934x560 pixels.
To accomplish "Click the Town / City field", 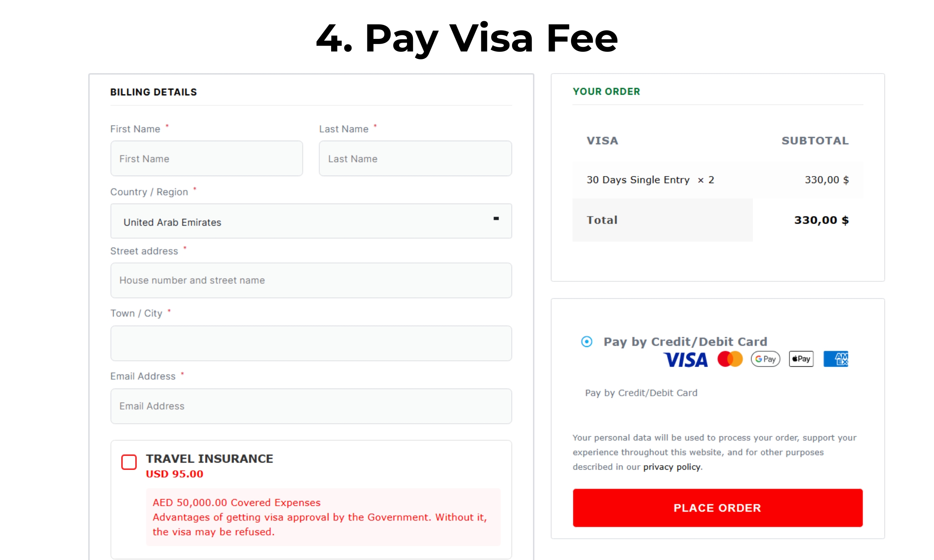I will [311, 343].
